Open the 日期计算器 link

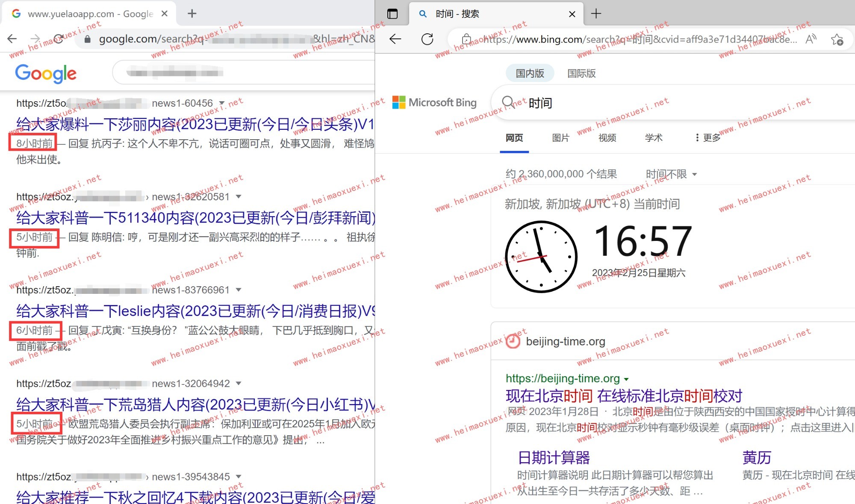coord(554,457)
